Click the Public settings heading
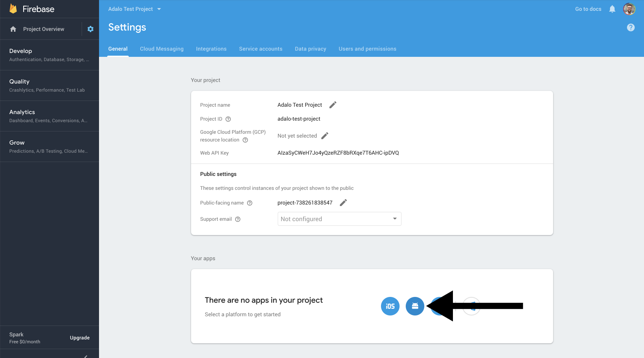Viewport: 644px width, 358px height. click(218, 174)
